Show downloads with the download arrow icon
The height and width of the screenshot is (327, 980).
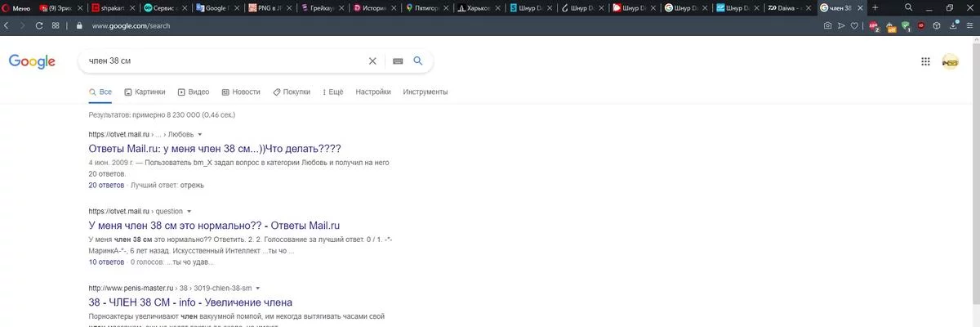(955, 25)
